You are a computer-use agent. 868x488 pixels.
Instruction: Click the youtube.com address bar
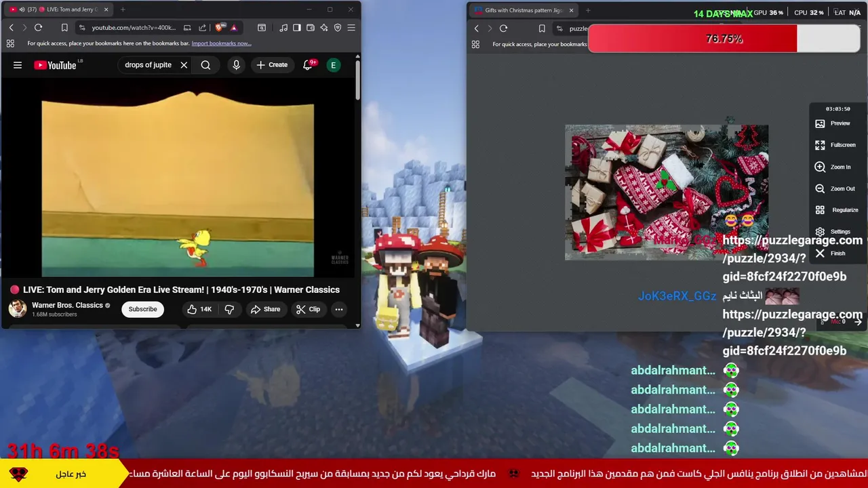tap(134, 28)
